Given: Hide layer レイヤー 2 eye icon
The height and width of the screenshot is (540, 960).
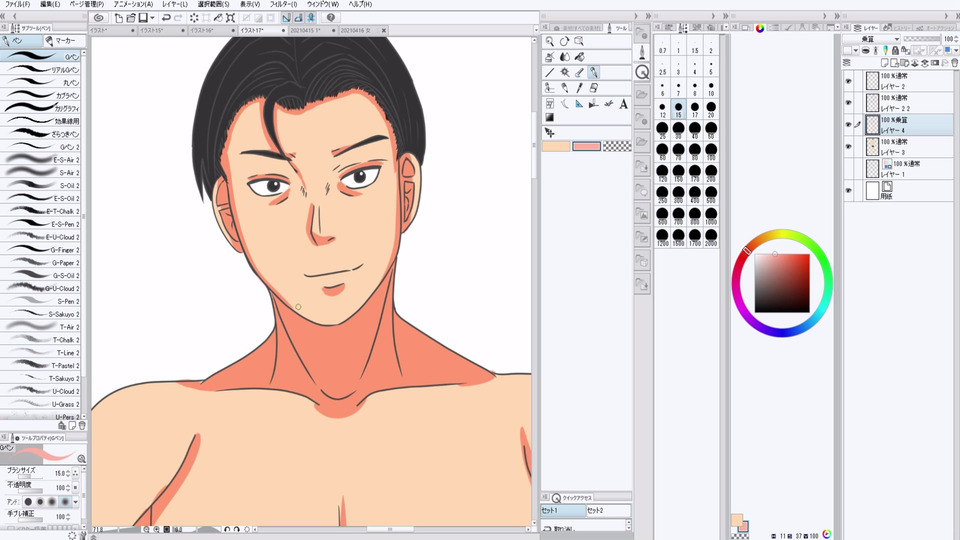Looking at the screenshot, I should coord(849,81).
